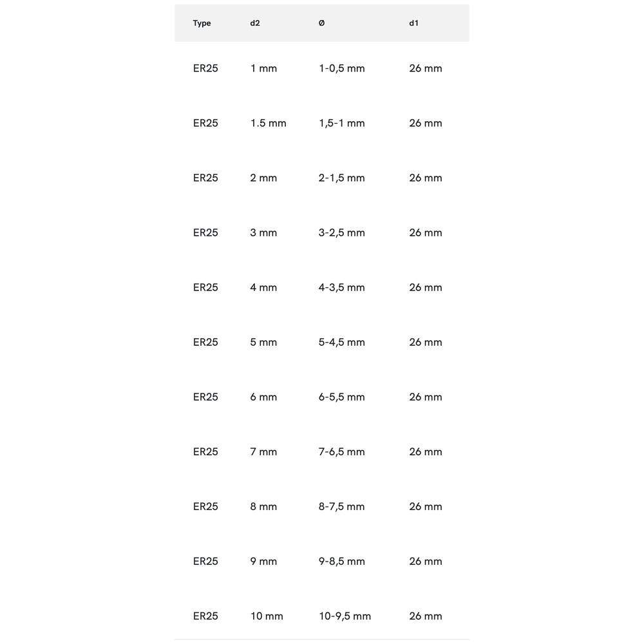
Task: Select the 5 mm d2 value
Action: point(263,342)
